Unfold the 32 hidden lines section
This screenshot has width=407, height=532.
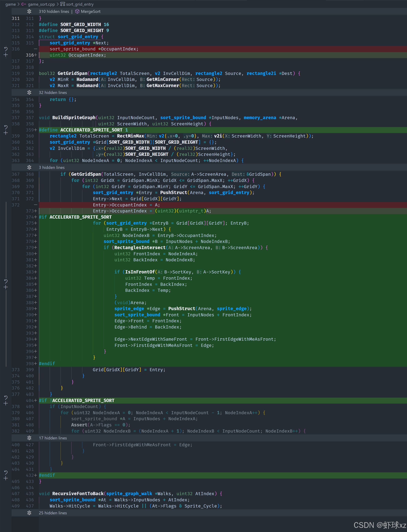click(x=29, y=92)
